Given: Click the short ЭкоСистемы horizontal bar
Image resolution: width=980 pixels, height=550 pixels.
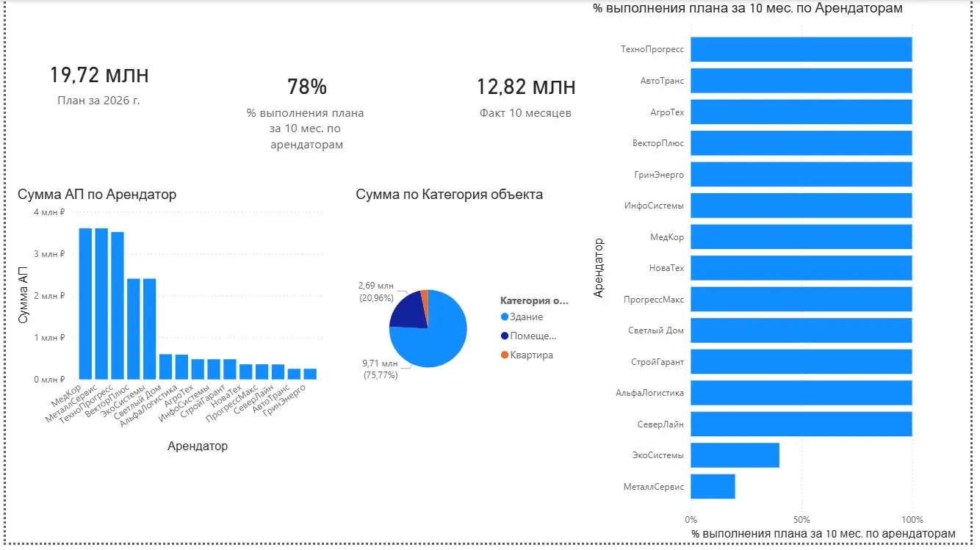Looking at the screenshot, I should [x=735, y=455].
